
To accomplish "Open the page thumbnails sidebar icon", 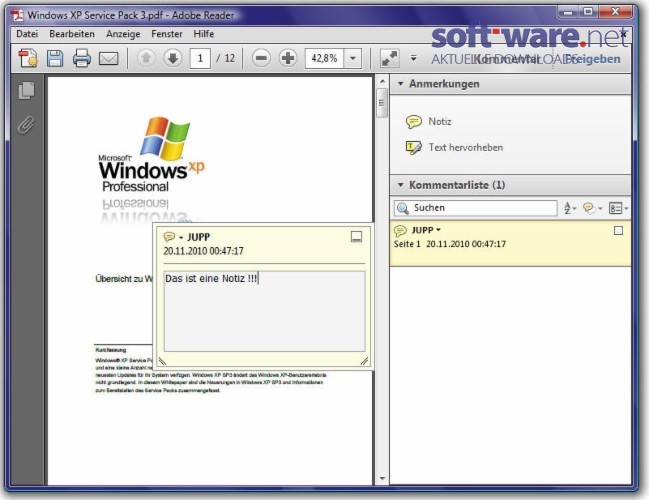I will [x=26, y=91].
